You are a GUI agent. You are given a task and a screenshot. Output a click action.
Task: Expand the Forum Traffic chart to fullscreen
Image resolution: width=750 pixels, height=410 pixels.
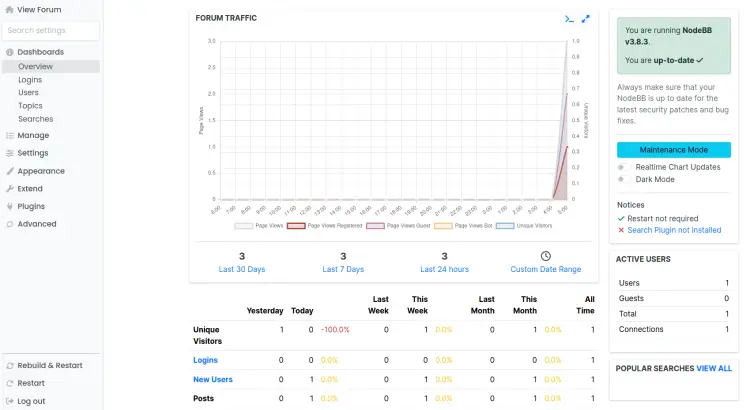586,18
